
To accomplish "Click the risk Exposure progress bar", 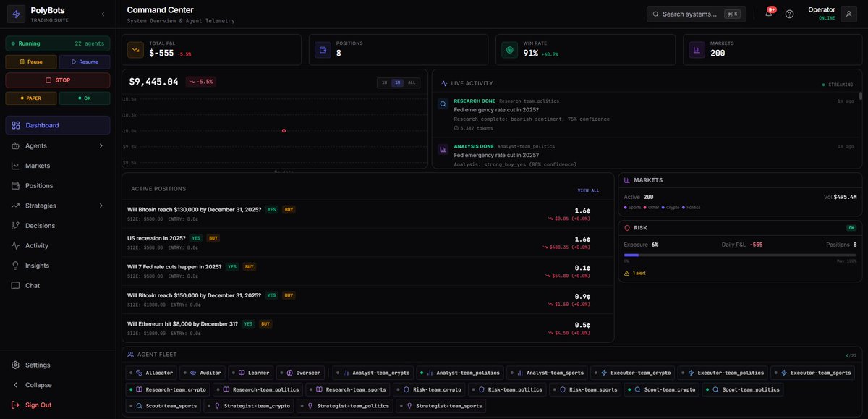I will (x=740, y=255).
